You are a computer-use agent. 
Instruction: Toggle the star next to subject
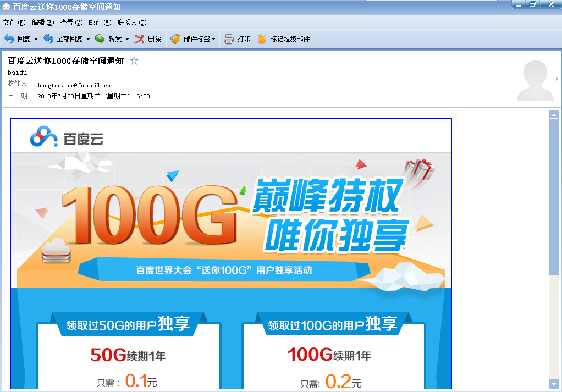134,61
